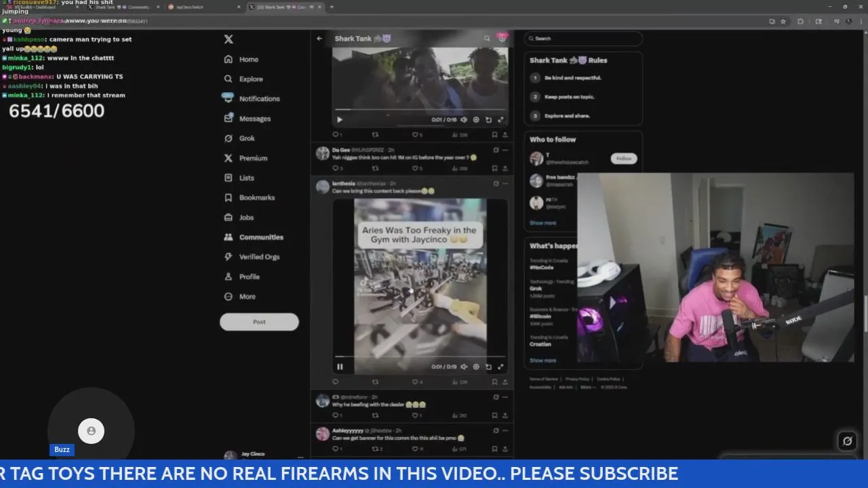Expand gym video to fullscreen
The width and height of the screenshot is (868, 488).
point(500,367)
